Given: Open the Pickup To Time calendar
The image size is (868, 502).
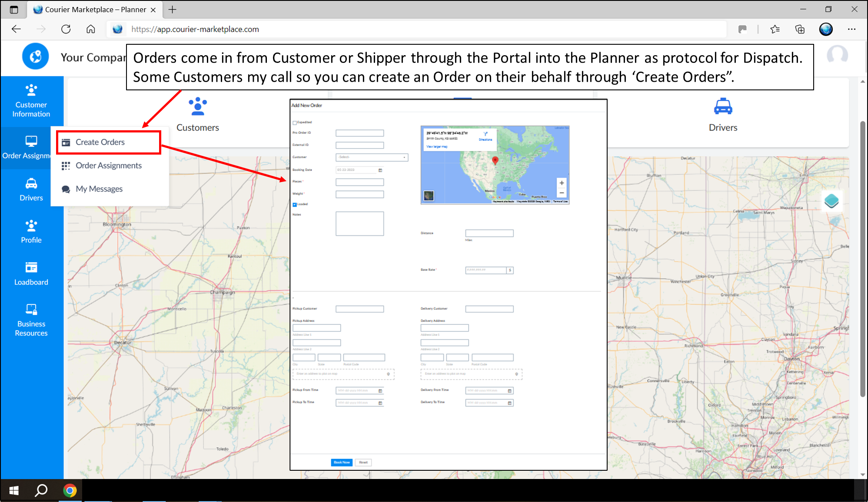Looking at the screenshot, I should pos(380,403).
